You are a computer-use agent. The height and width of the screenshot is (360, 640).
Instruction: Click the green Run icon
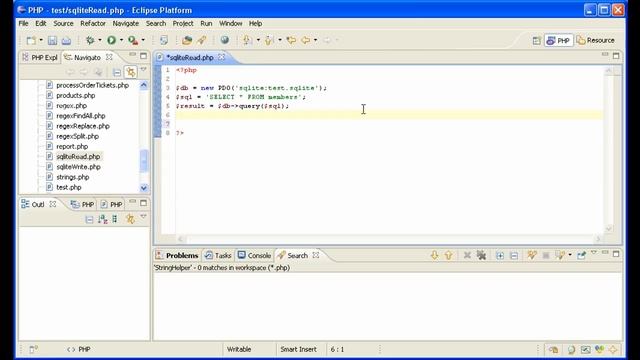111,40
